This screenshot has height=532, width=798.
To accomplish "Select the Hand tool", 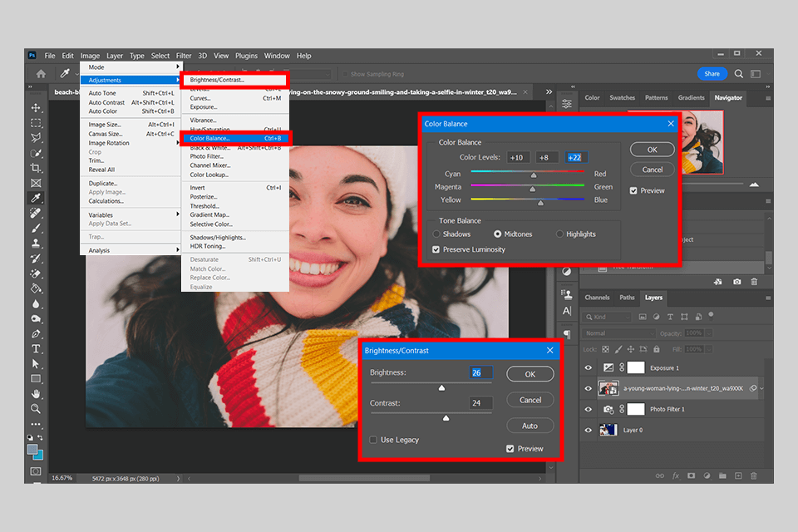I will (36, 393).
